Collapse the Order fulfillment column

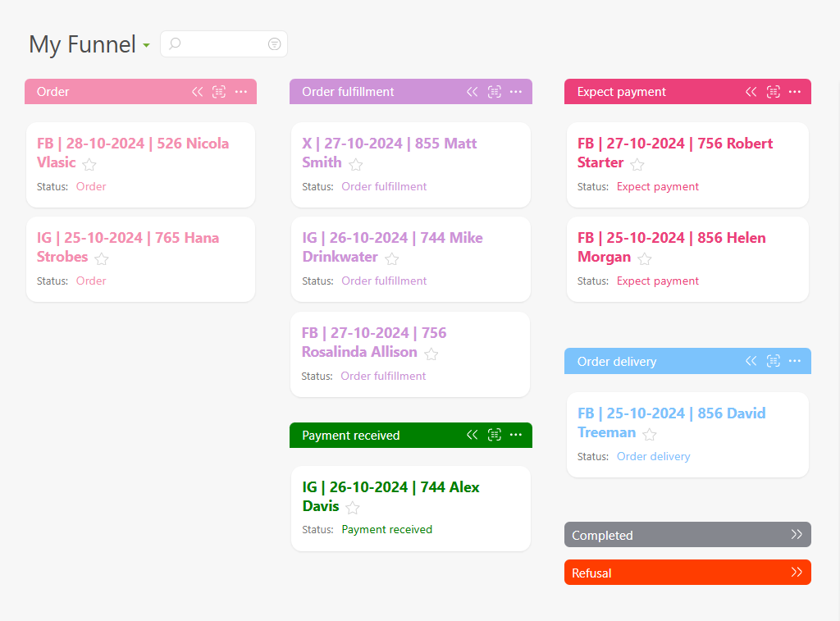(x=472, y=92)
